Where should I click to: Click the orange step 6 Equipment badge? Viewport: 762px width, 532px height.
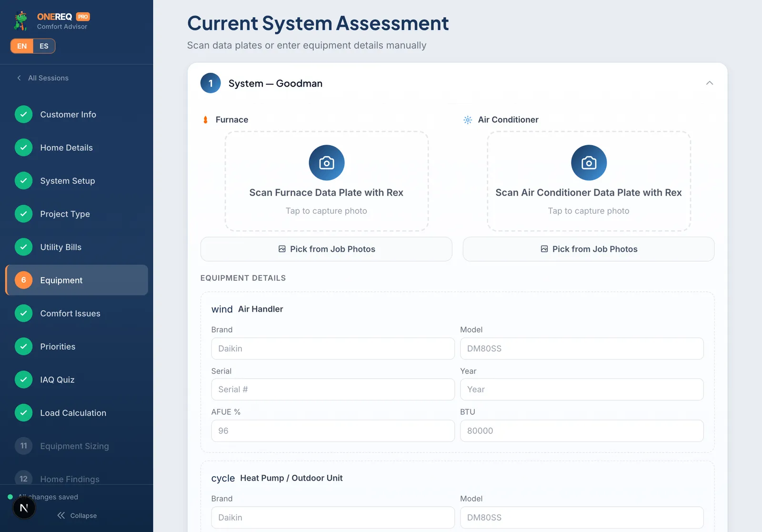[23, 280]
